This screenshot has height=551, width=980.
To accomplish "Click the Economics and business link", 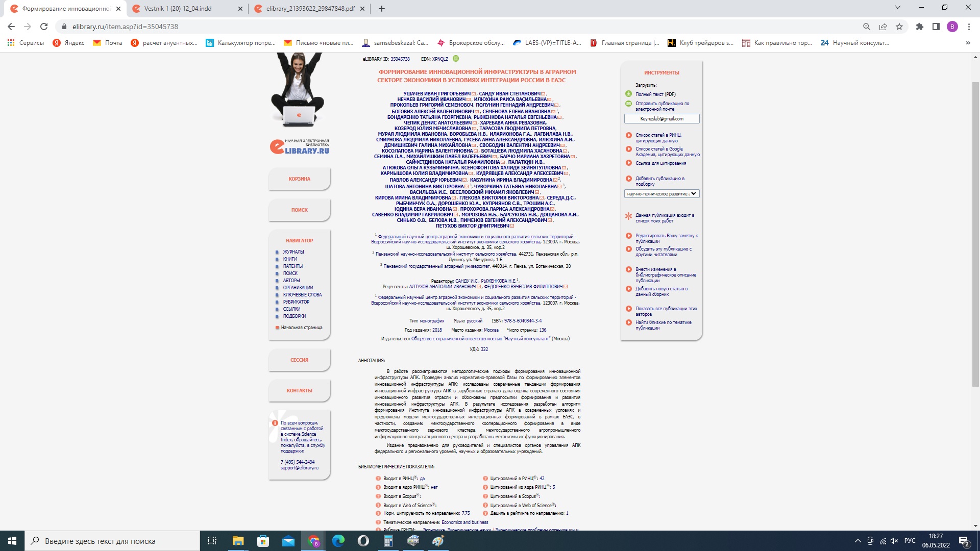I will tap(465, 522).
